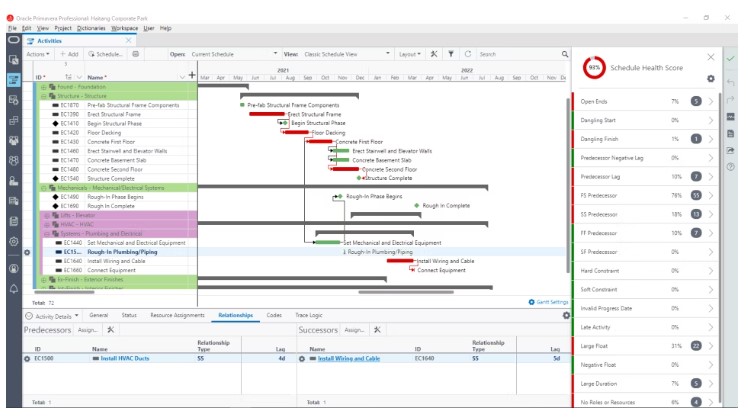Open the settings gear in left sidebar

click(x=14, y=242)
